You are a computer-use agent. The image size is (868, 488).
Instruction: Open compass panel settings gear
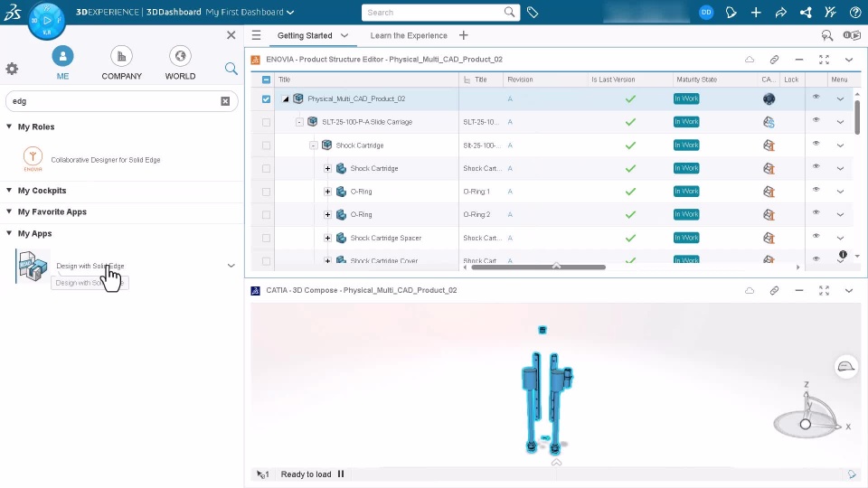[12, 69]
